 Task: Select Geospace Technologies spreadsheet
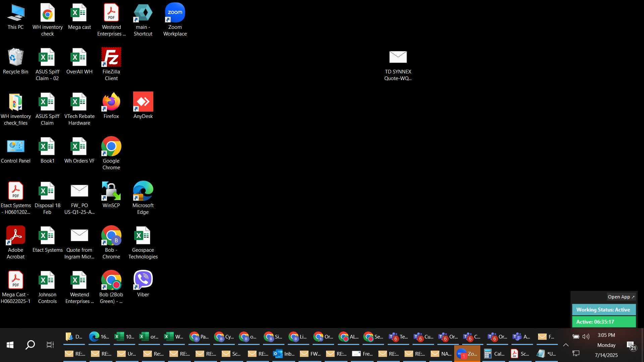click(x=143, y=243)
